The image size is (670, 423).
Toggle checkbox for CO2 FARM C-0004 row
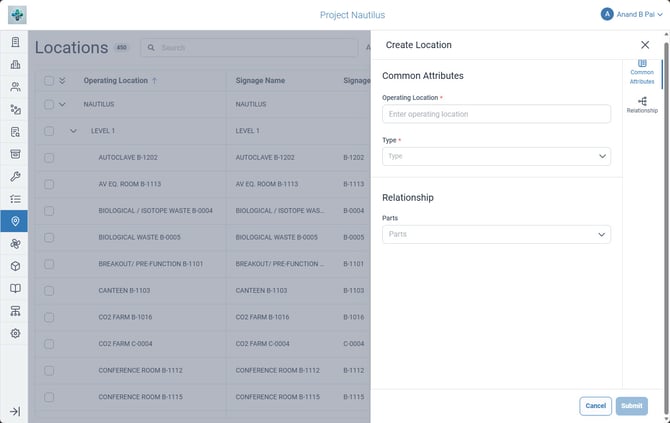(x=49, y=344)
